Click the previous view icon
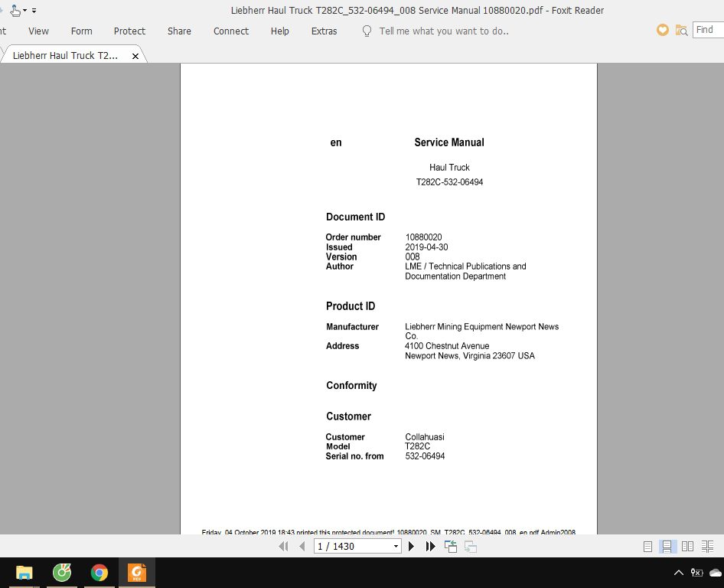Viewport: 724px width, 588px height. click(450, 546)
